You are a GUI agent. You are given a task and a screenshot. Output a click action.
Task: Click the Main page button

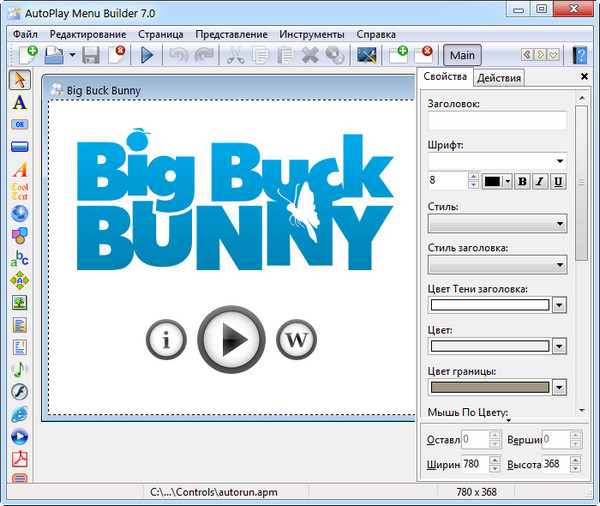(461, 55)
